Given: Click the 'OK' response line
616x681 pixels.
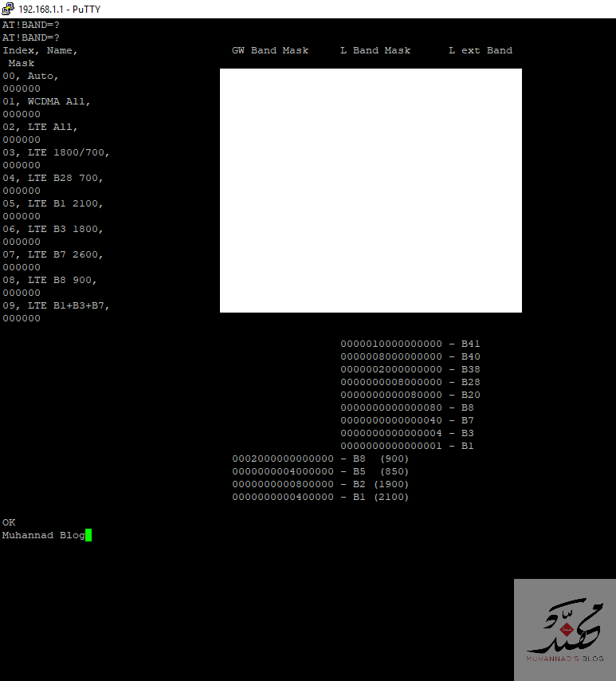Looking at the screenshot, I should click(x=9, y=522).
